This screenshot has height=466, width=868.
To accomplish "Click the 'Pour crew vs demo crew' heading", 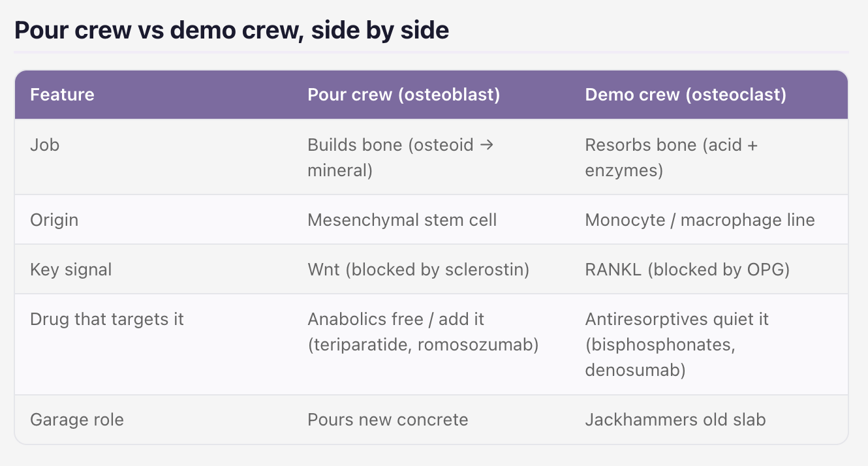I will point(231,30).
